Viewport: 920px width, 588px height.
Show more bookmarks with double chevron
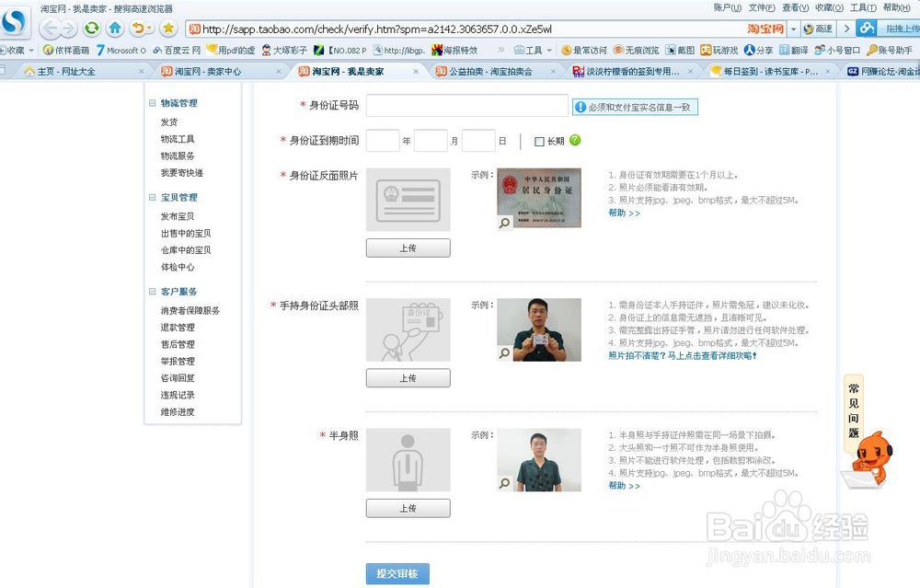[500, 50]
